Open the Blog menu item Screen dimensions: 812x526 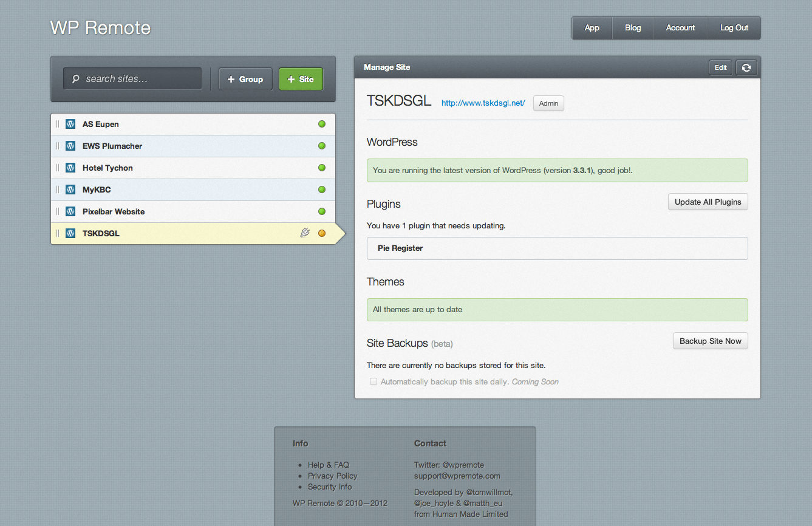633,28
